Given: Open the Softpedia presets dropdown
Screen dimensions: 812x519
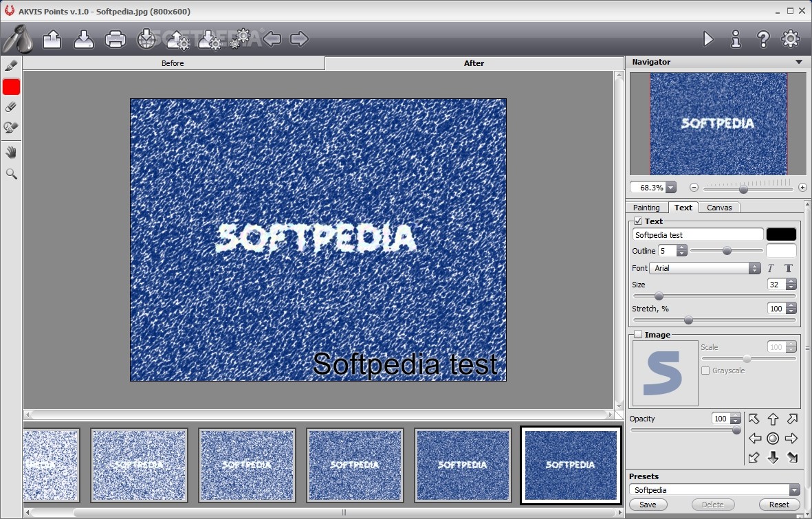Looking at the screenshot, I should point(794,490).
